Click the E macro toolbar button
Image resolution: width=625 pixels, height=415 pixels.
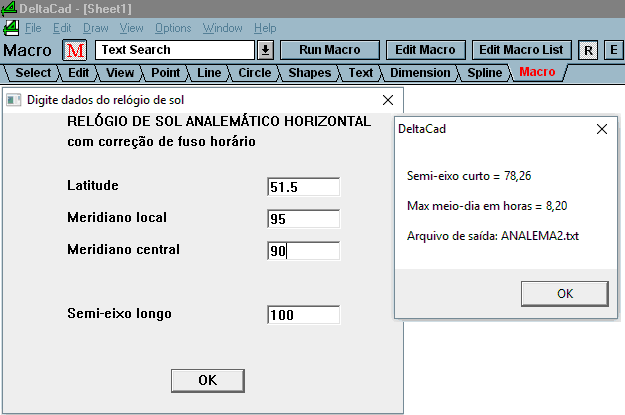point(614,50)
